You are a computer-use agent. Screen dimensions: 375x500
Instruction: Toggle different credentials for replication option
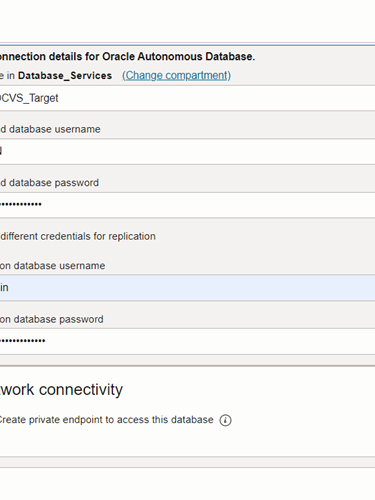click(78, 236)
